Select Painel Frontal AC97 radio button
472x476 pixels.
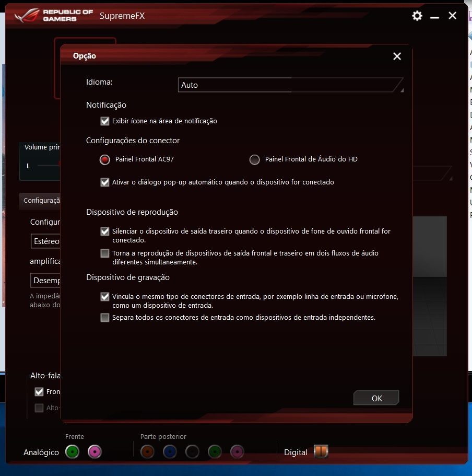click(x=105, y=159)
